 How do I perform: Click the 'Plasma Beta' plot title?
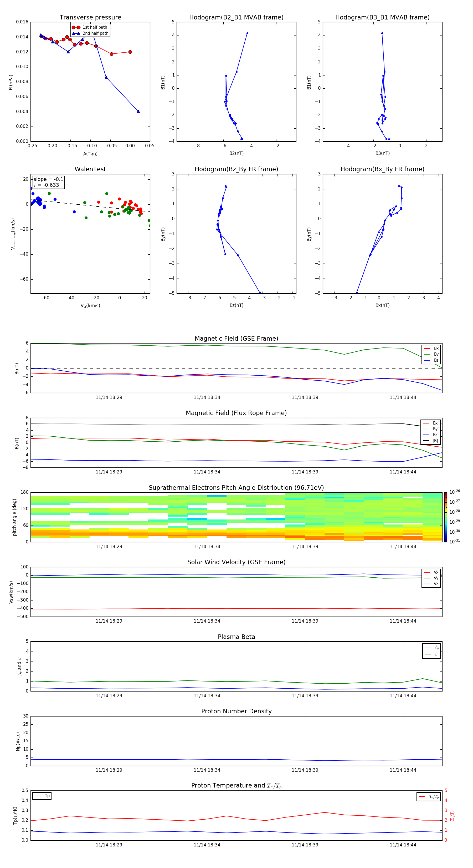tap(236, 637)
